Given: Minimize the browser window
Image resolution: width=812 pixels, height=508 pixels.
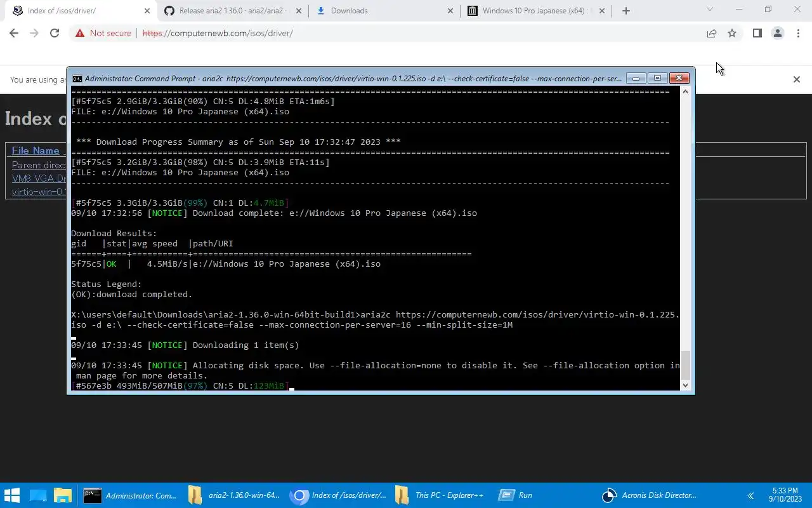Looking at the screenshot, I should coord(739,10).
